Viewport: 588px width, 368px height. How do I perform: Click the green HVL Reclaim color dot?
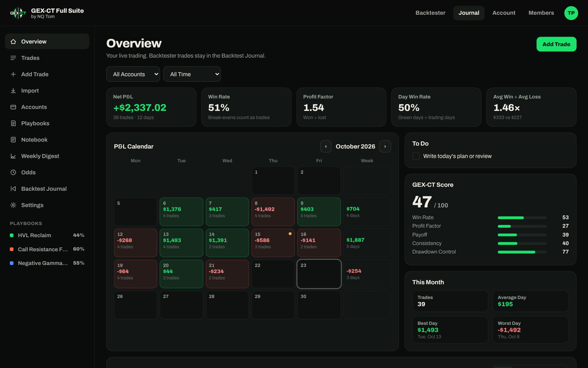(x=12, y=235)
